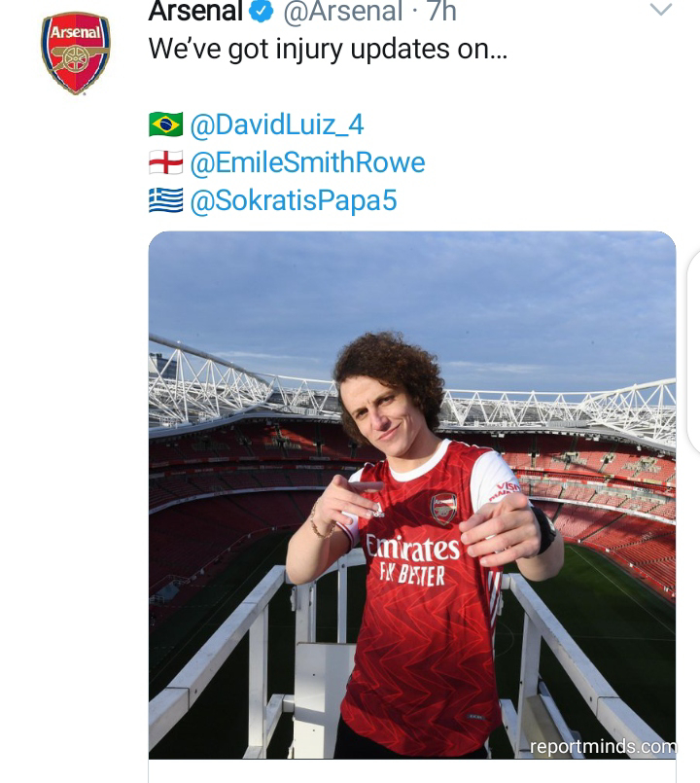Screen dimensions: 700x783
Task: Click the white panel at the right edge
Action: [693, 350]
